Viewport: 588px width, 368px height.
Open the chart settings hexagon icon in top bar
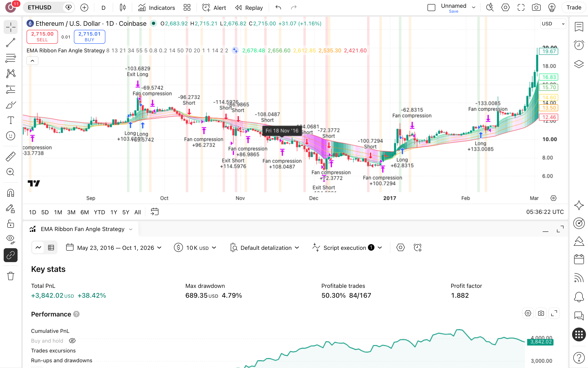click(505, 8)
